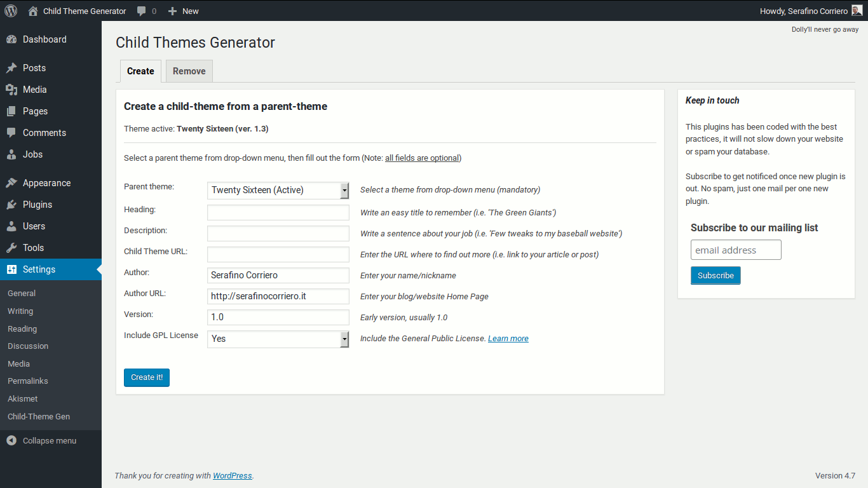Open Writing settings submenu
The image size is (868, 488).
tap(20, 311)
